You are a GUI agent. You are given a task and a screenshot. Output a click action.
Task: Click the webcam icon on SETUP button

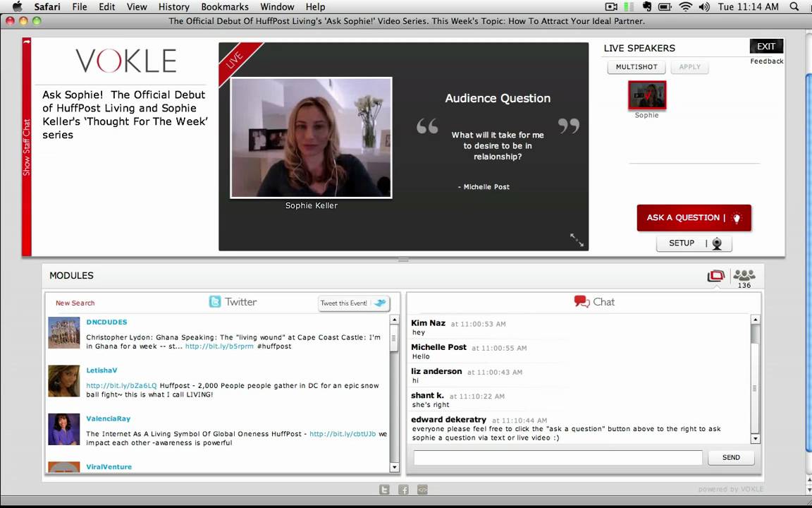point(717,243)
